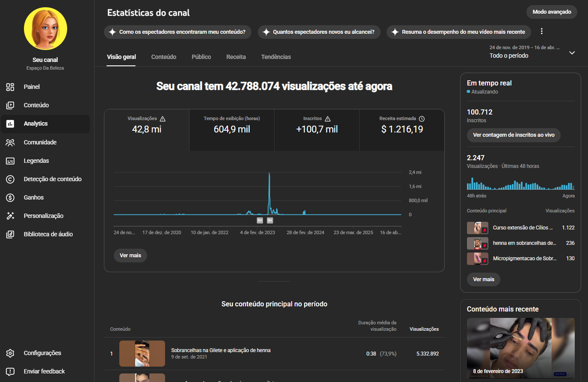Open Comunidade from the sidebar icon
The height and width of the screenshot is (382, 588).
click(x=10, y=142)
